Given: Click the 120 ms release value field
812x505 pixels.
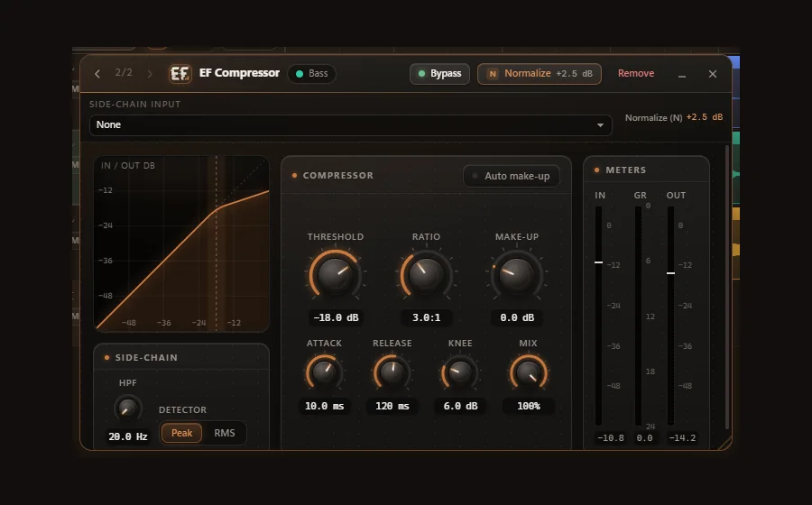Looking at the screenshot, I should coord(392,406).
